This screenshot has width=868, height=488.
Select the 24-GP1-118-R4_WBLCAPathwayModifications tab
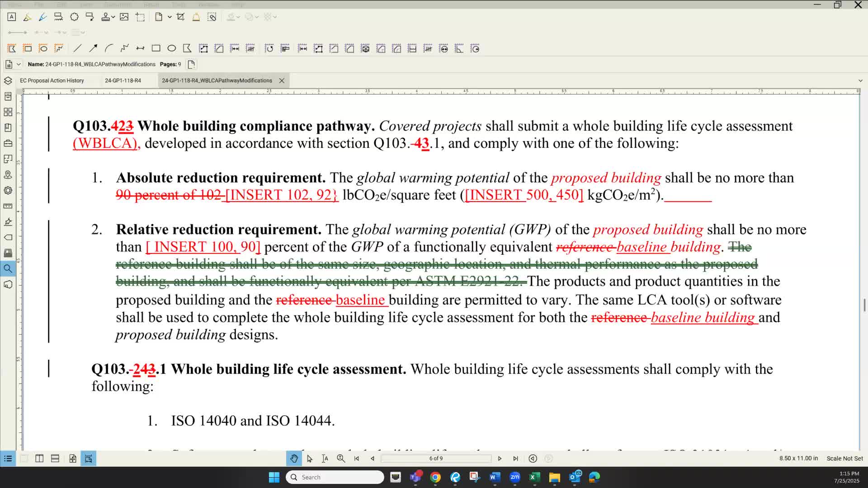pyautogui.click(x=217, y=80)
